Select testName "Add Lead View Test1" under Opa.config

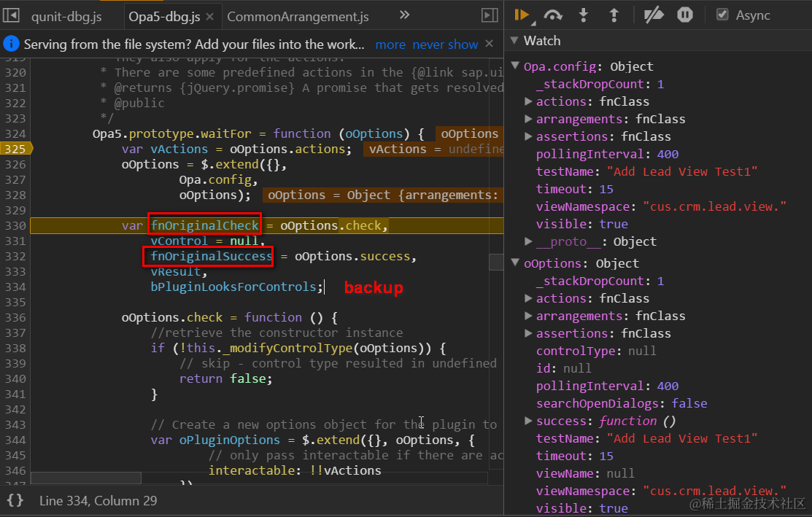point(647,172)
